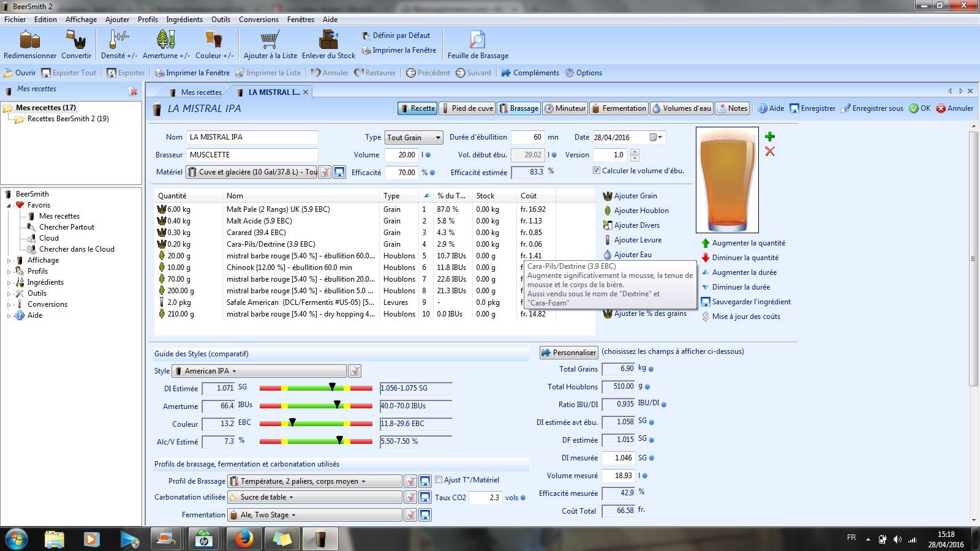Open the Feuille de Brassage preview

(478, 45)
